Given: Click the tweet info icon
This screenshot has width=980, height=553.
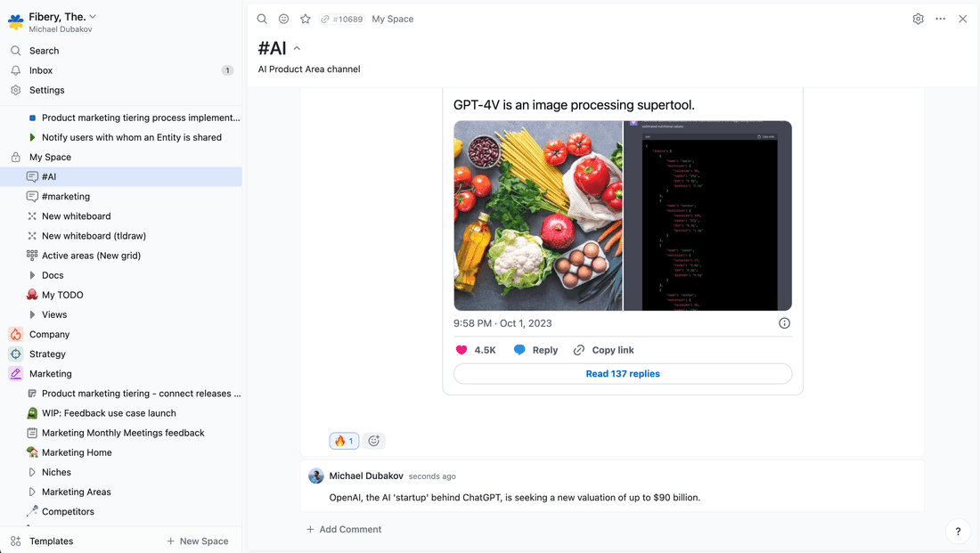Looking at the screenshot, I should click(784, 323).
